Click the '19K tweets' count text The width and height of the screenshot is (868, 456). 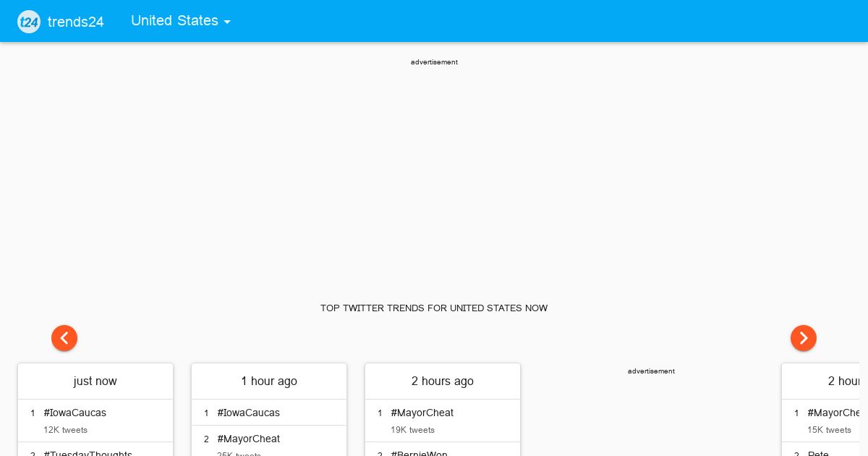point(412,430)
